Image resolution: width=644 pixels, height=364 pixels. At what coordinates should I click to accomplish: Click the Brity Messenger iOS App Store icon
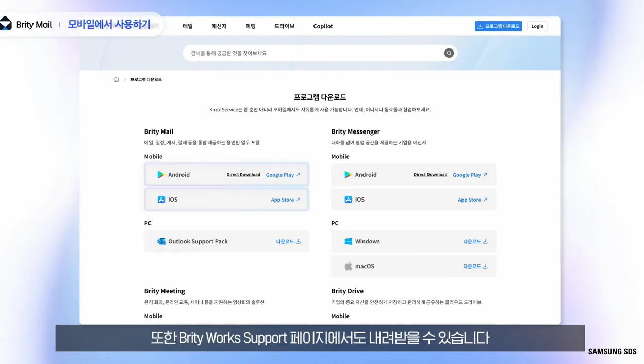349,200
